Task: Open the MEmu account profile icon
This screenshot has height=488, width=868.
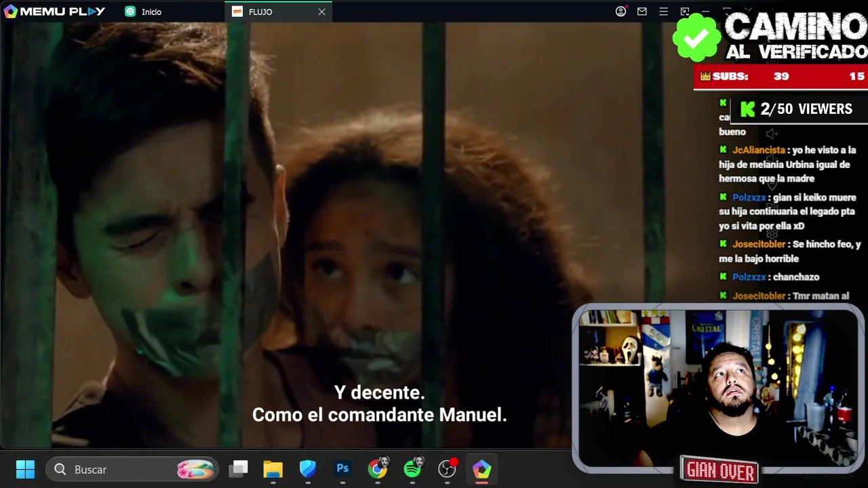Action: point(620,12)
